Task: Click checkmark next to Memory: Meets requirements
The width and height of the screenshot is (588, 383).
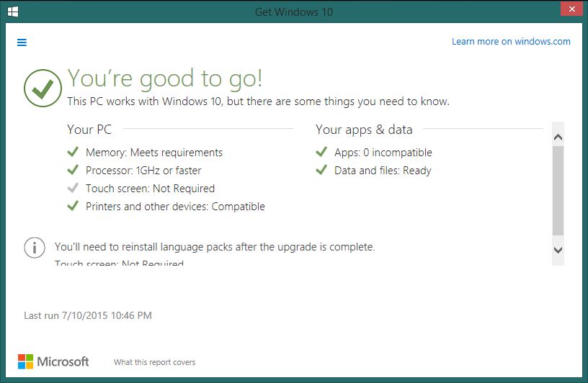Action: 73,152
